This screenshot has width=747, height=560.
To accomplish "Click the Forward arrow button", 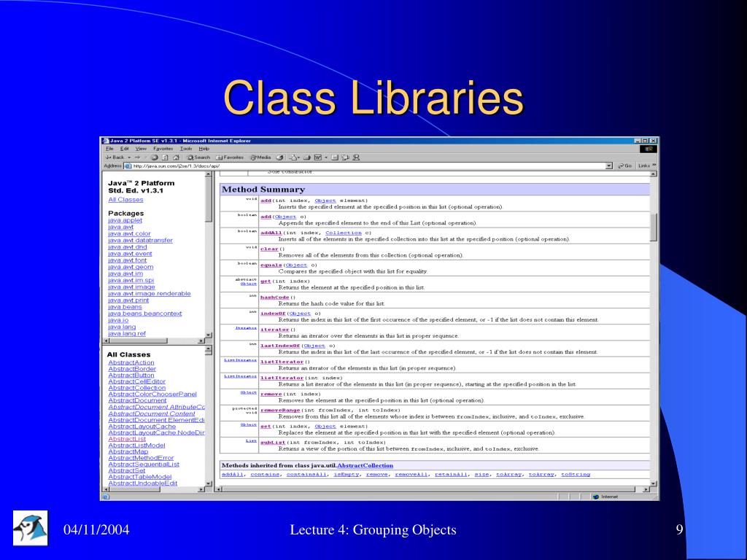I will click(x=138, y=157).
